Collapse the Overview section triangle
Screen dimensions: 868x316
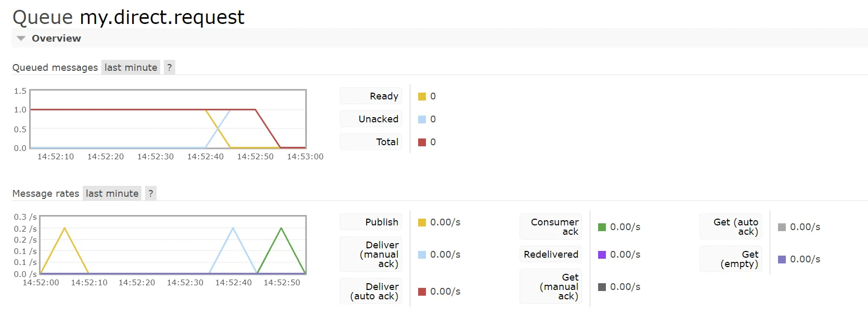tap(21, 39)
